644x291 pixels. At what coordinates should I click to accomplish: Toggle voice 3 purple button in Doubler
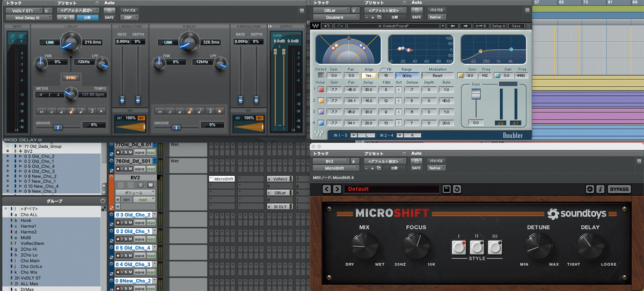tap(321, 112)
